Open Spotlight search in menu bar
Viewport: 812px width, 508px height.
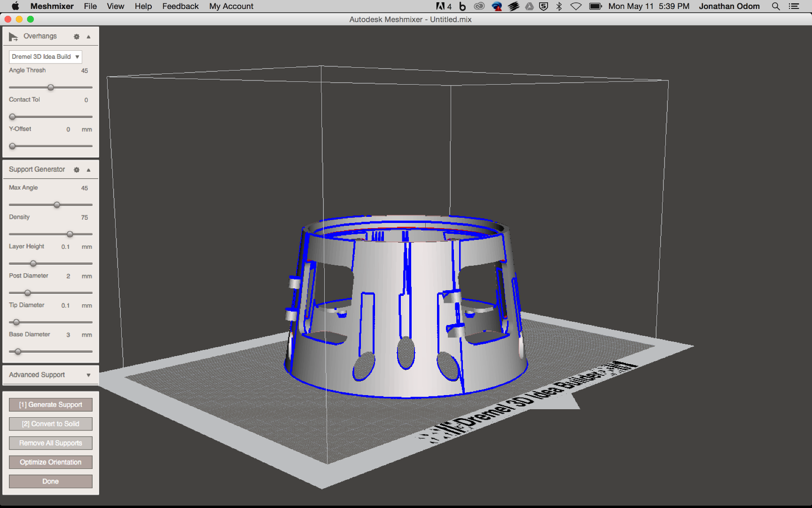click(776, 6)
